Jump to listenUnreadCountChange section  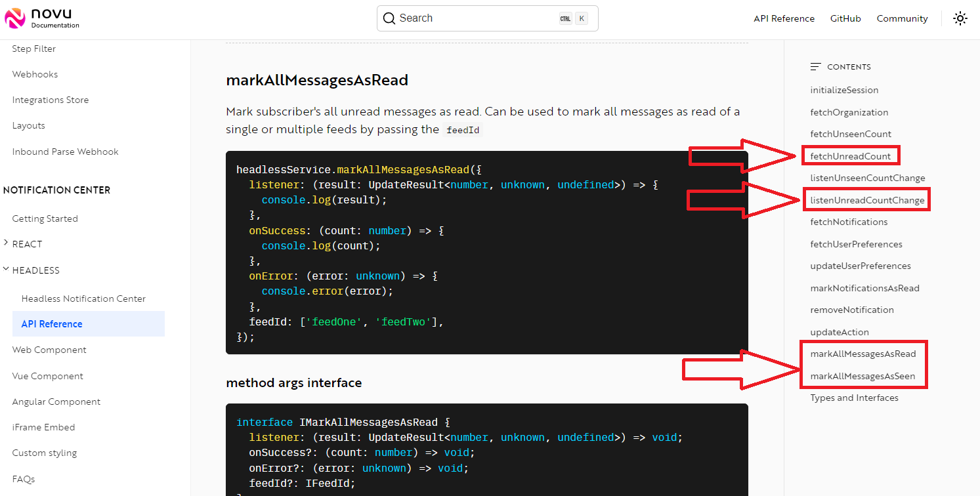[866, 199]
